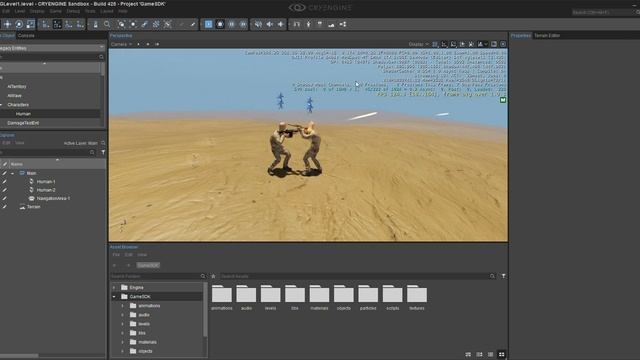
Task: Open the Console tab
Action: point(26,36)
